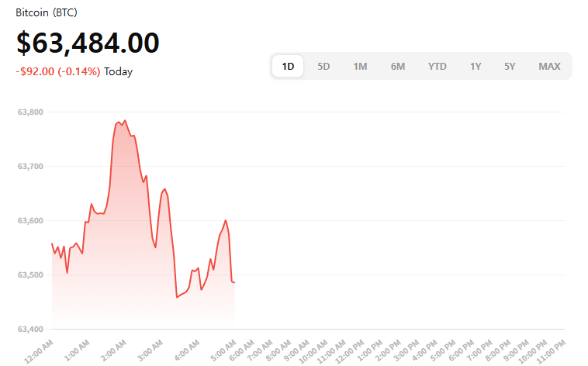Click the $63,484.00 price value
Viewport: 588px width, 366px height.
[x=88, y=43]
